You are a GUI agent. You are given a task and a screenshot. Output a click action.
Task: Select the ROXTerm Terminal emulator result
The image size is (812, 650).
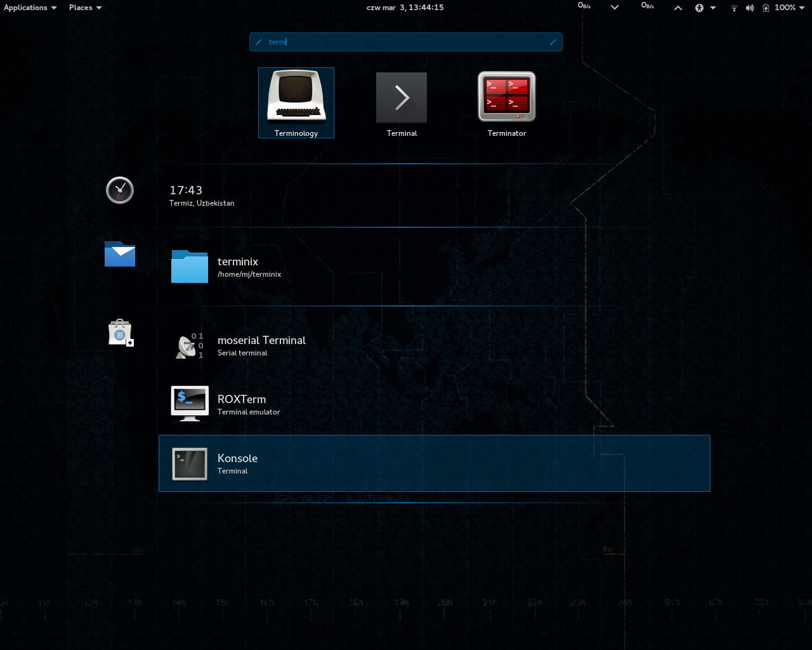(435, 404)
